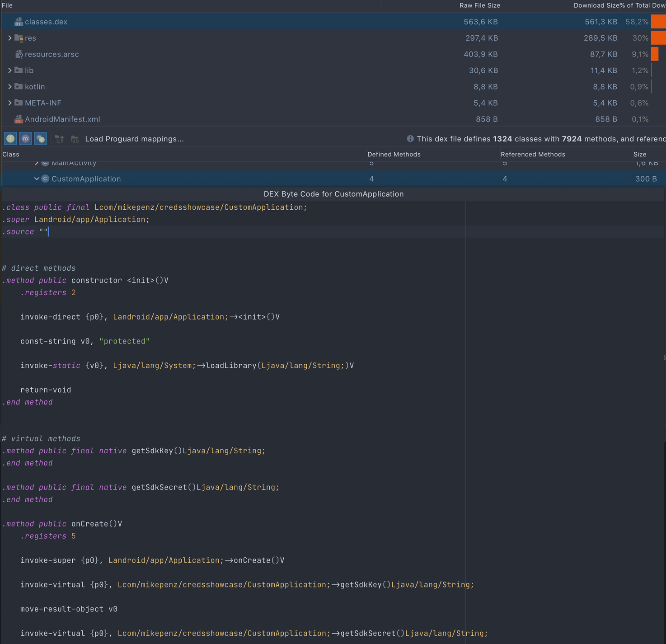This screenshot has width=666, height=644.
Task: Click the lib folder icon
Action: pos(19,70)
